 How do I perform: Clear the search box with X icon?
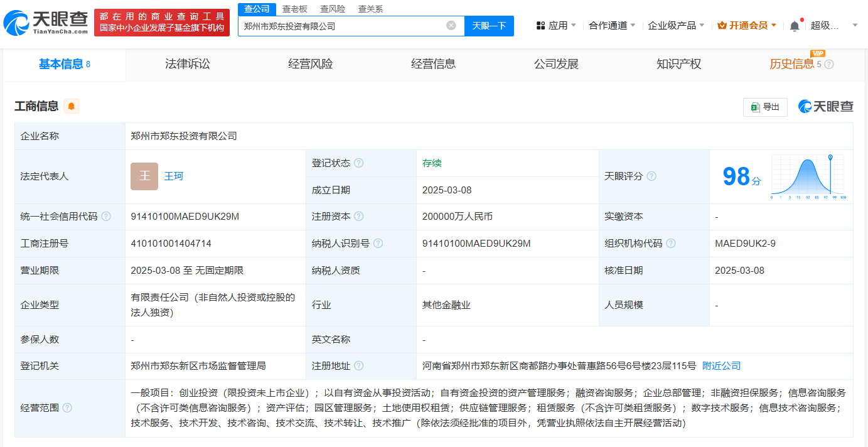(x=451, y=26)
